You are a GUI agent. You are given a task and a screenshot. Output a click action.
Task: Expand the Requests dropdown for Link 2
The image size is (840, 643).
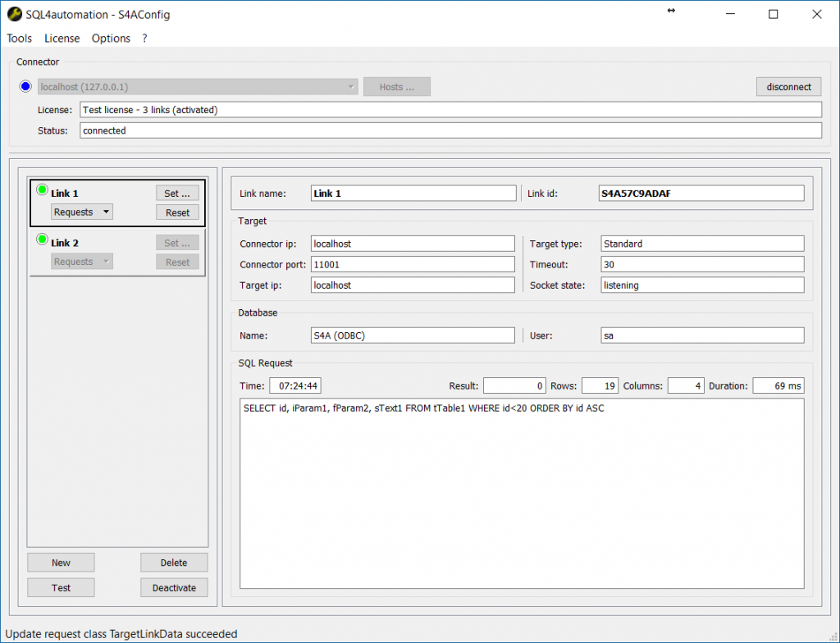[82, 262]
